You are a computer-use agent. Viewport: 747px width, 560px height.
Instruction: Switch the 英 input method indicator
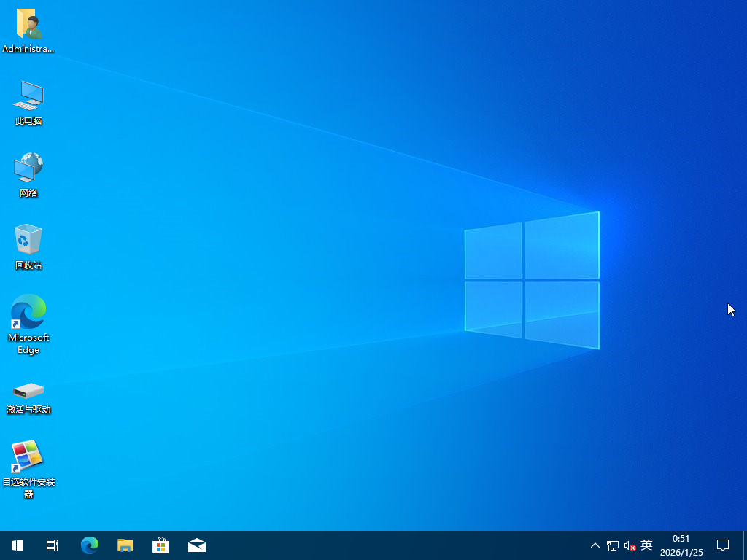645,545
